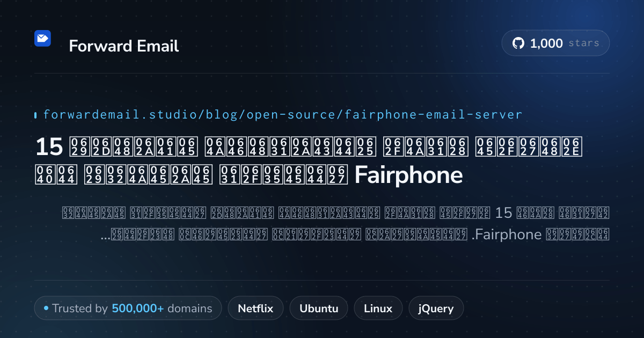This screenshot has width=644, height=338.
Task: Select the Netflix chip
Action: (x=255, y=308)
